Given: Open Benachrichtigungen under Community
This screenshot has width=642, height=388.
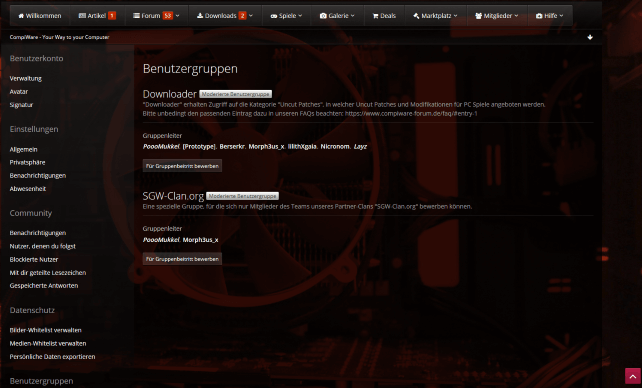Looking at the screenshot, I should [x=38, y=233].
